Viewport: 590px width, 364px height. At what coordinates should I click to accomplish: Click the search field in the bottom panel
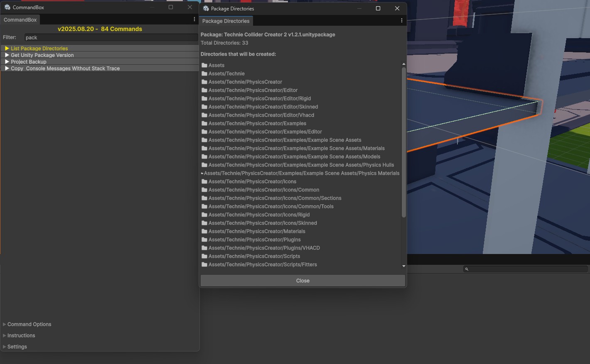coord(526,269)
